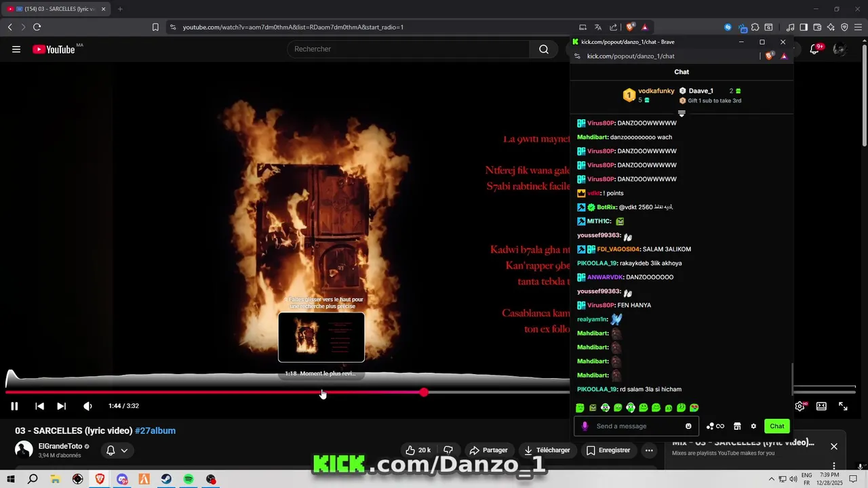
Task: Reload the YouTube page
Action: pos(37,27)
